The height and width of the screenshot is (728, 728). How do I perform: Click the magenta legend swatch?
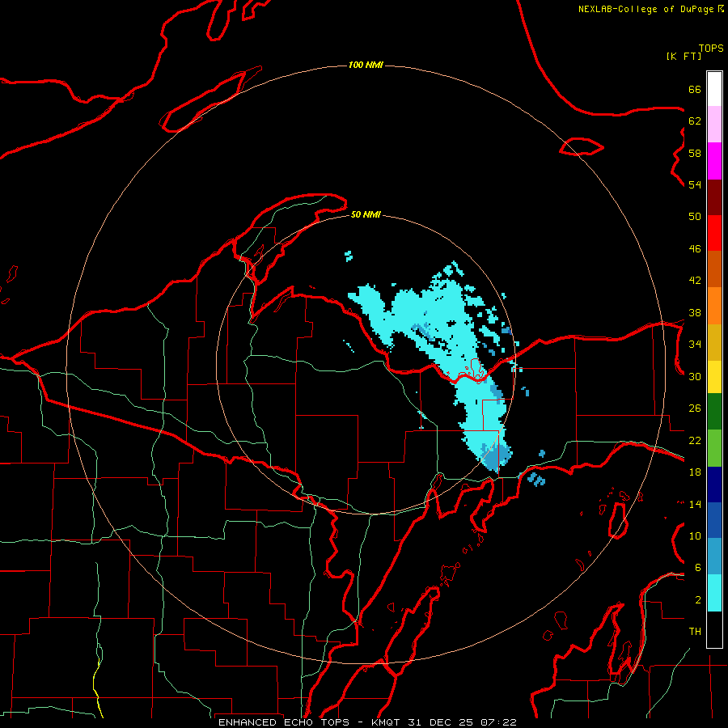714,161
